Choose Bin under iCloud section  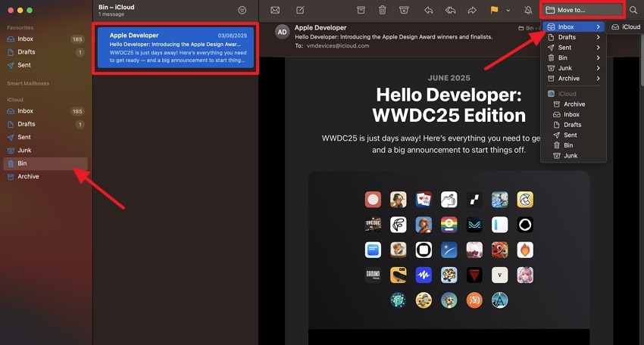tap(574, 145)
